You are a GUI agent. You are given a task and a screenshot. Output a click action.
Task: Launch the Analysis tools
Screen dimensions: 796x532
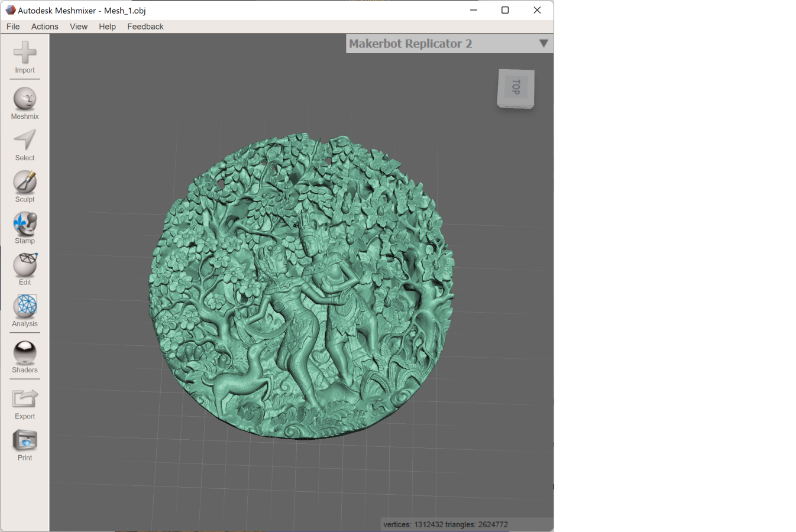coord(25,306)
